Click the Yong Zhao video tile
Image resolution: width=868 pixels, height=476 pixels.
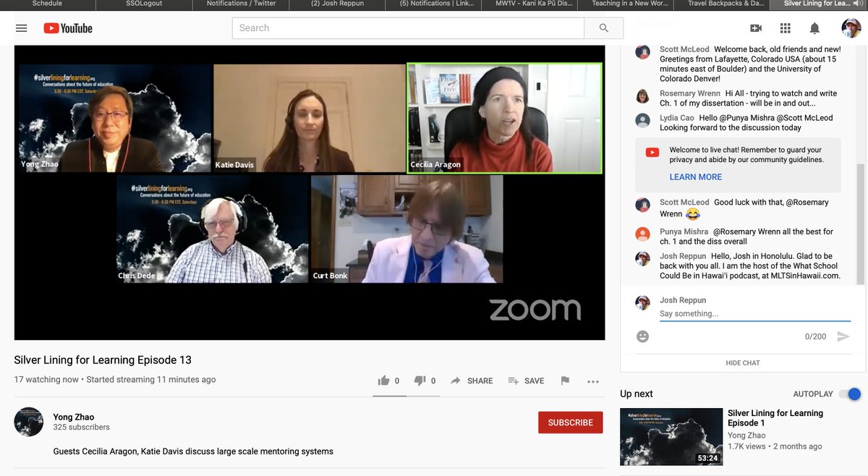tap(115, 118)
